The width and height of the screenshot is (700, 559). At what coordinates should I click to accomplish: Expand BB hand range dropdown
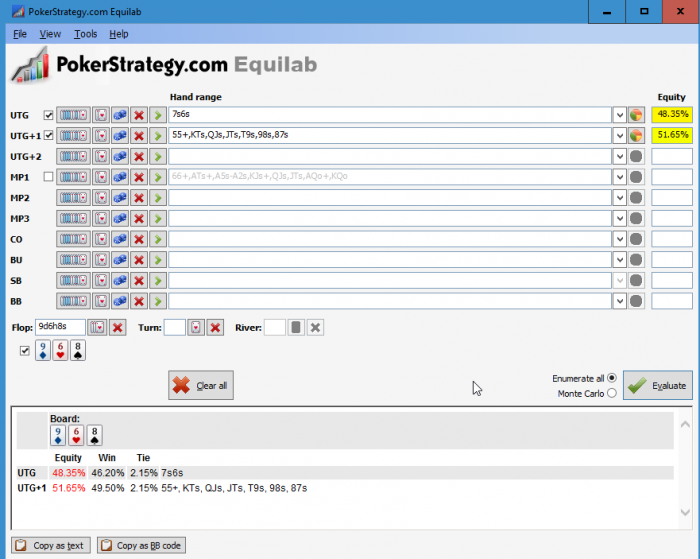coord(620,301)
